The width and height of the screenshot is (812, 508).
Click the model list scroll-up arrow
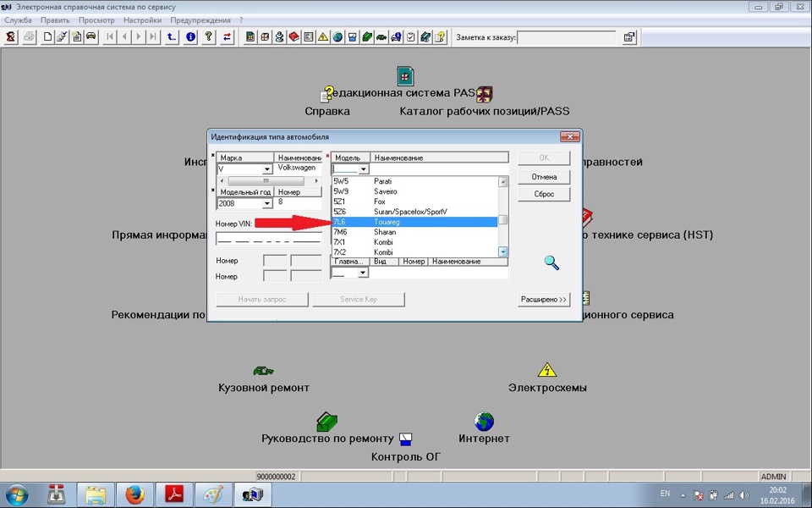[x=502, y=182]
